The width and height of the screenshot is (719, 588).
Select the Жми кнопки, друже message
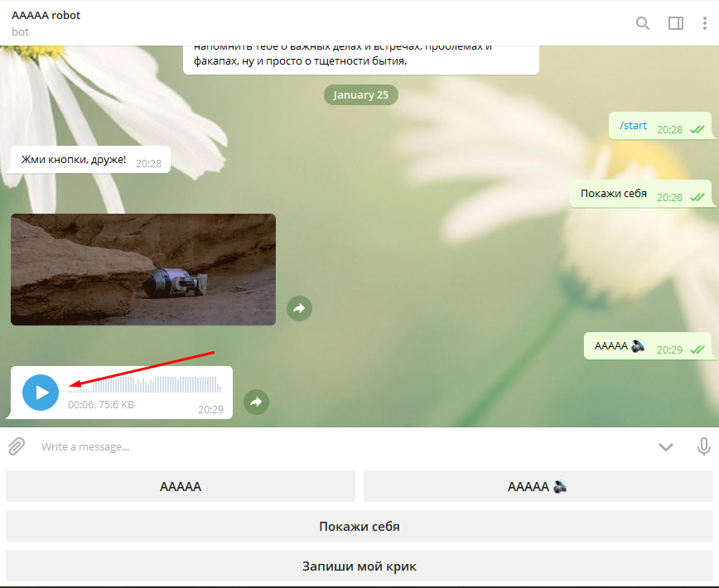point(75,159)
